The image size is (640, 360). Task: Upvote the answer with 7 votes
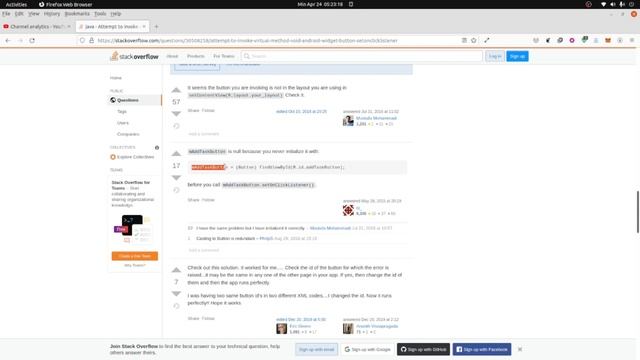(x=176, y=270)
